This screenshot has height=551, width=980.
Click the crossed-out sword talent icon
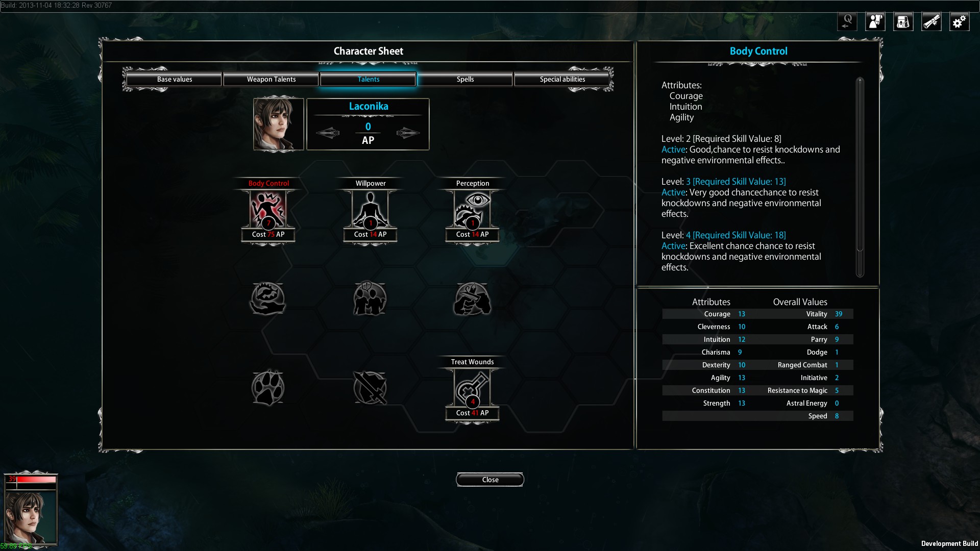pos(370,388)
